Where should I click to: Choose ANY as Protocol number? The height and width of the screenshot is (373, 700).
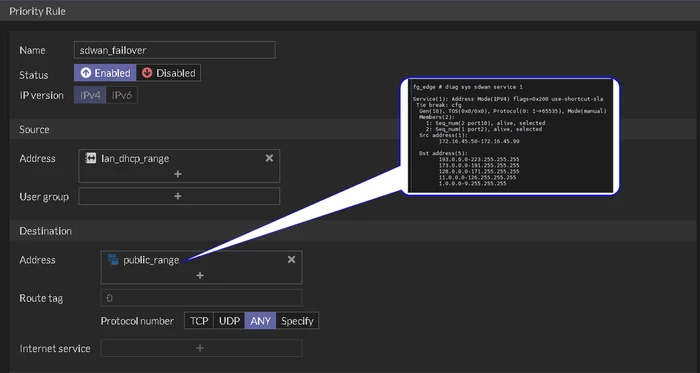pos(260,321)
